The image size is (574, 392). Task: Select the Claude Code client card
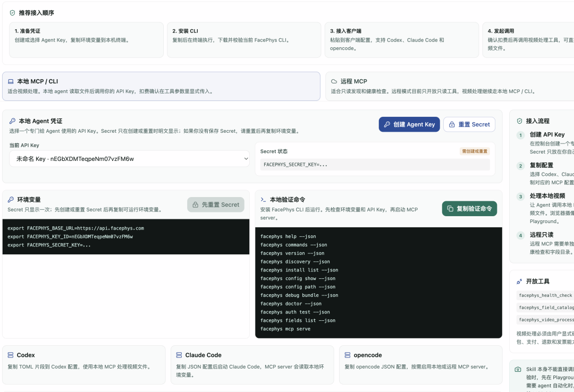(x=252, y=365)
